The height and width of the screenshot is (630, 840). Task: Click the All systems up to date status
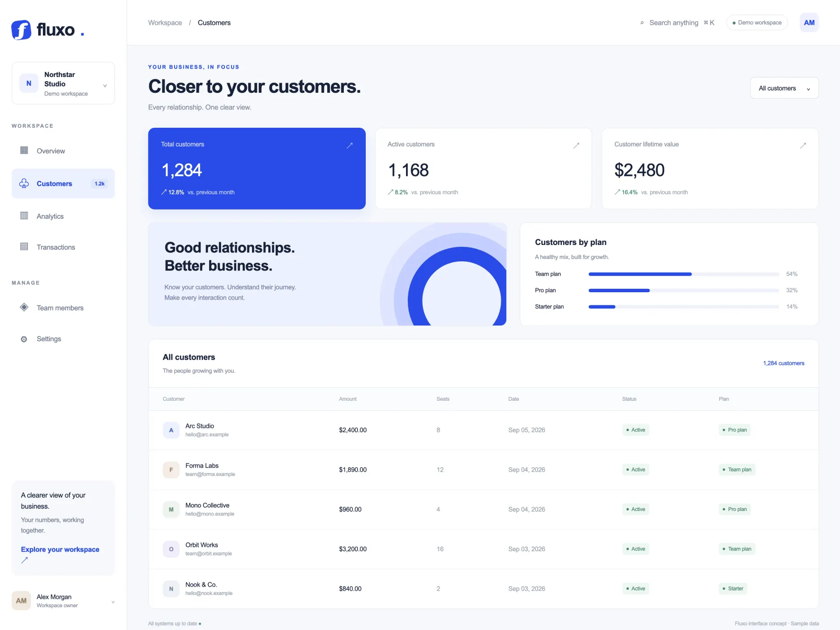tap(175, 624)
